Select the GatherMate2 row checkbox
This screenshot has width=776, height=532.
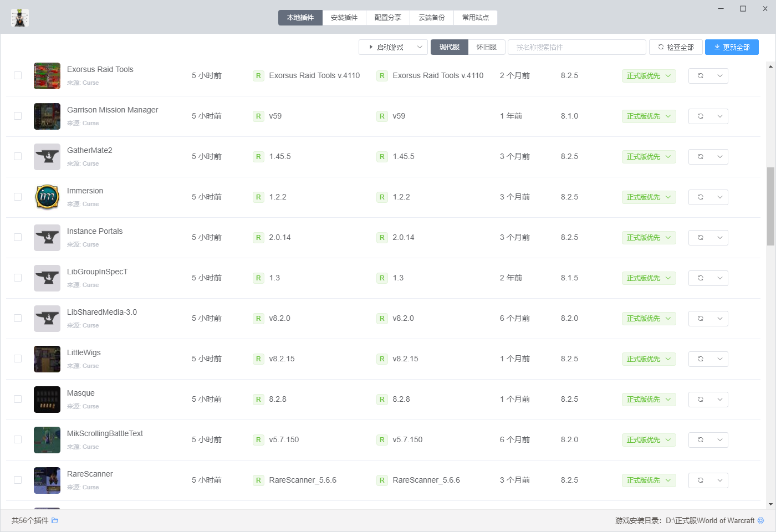click(18, 156)
